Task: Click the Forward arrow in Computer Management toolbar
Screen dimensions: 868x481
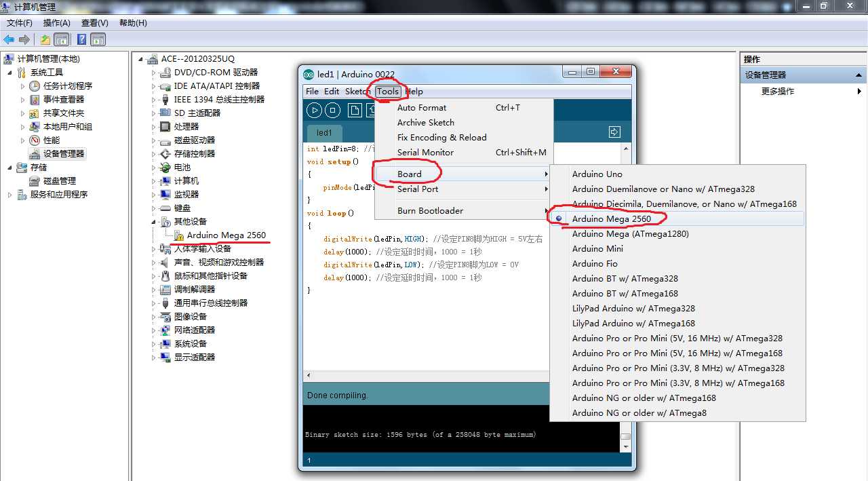Action: [24, 40]
